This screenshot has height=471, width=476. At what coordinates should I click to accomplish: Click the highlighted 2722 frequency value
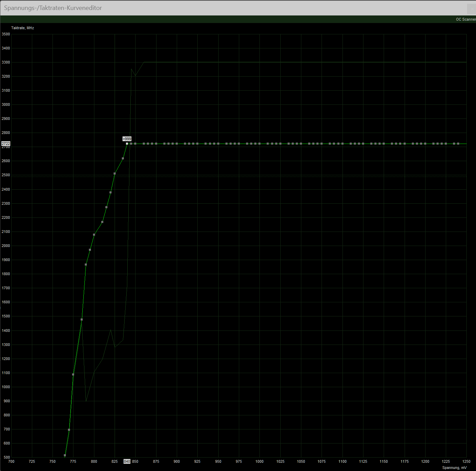click(6, 144)
